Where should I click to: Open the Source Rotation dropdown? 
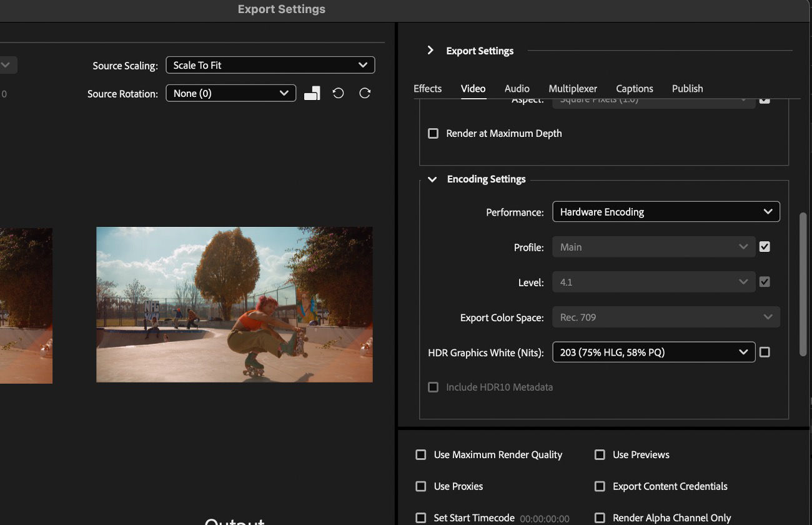coord(230,92)
